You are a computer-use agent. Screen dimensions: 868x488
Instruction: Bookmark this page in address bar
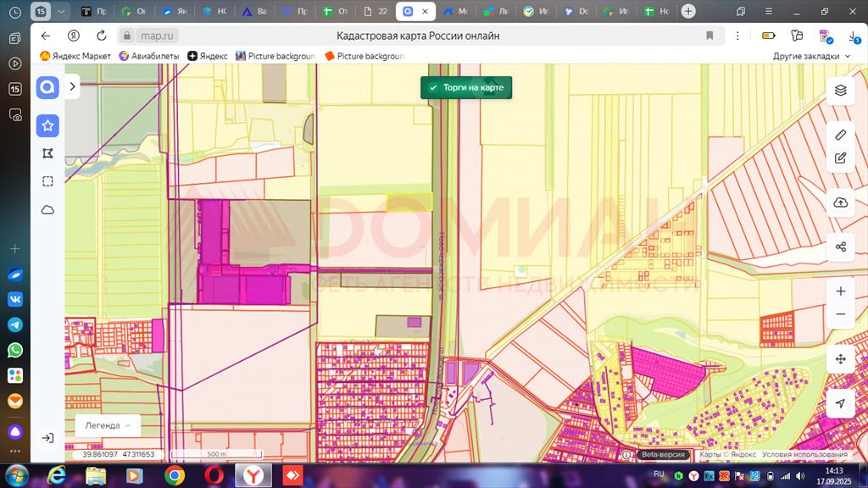click(x=710, y=36)
